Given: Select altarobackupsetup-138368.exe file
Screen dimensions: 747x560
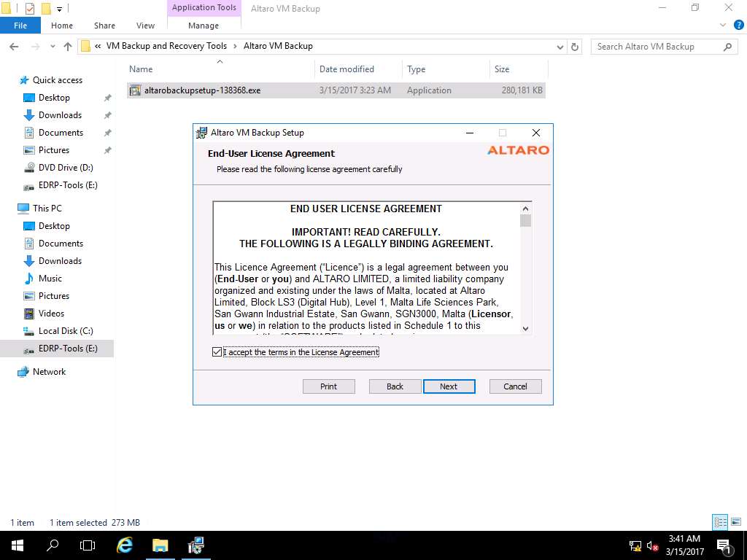Looking at the screenshot, I should (336, 90).
